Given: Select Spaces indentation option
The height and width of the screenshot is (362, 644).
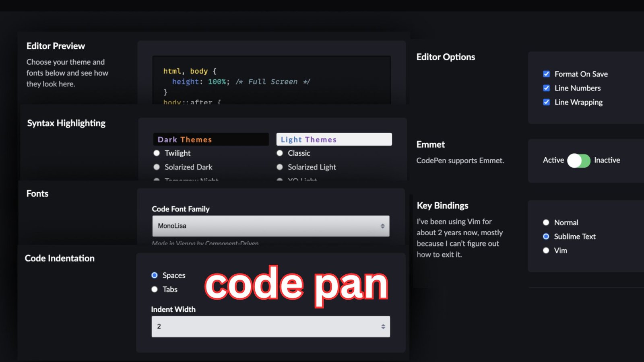Looking at the screenshot, I should 154,275.
